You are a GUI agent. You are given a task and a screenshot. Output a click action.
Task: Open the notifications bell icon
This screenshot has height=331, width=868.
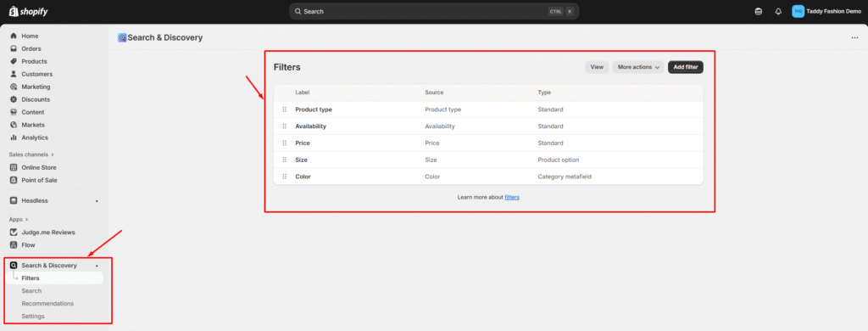(778, 12)
